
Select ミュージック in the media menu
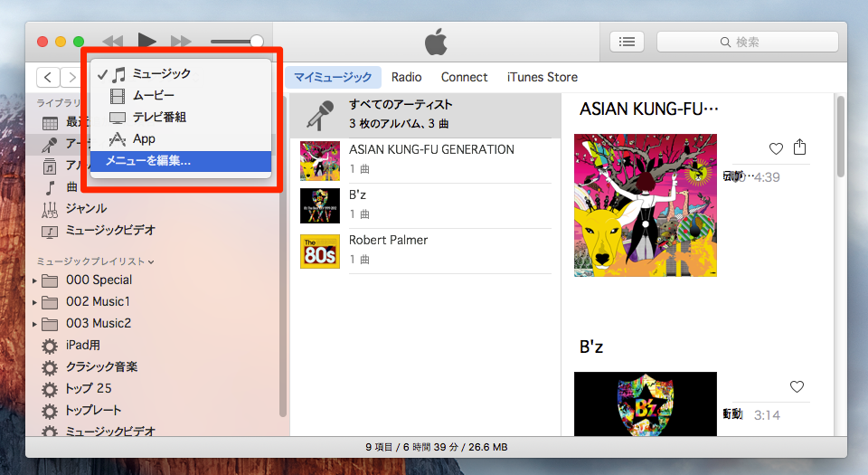pyautogui.click(x=181, y=73)
